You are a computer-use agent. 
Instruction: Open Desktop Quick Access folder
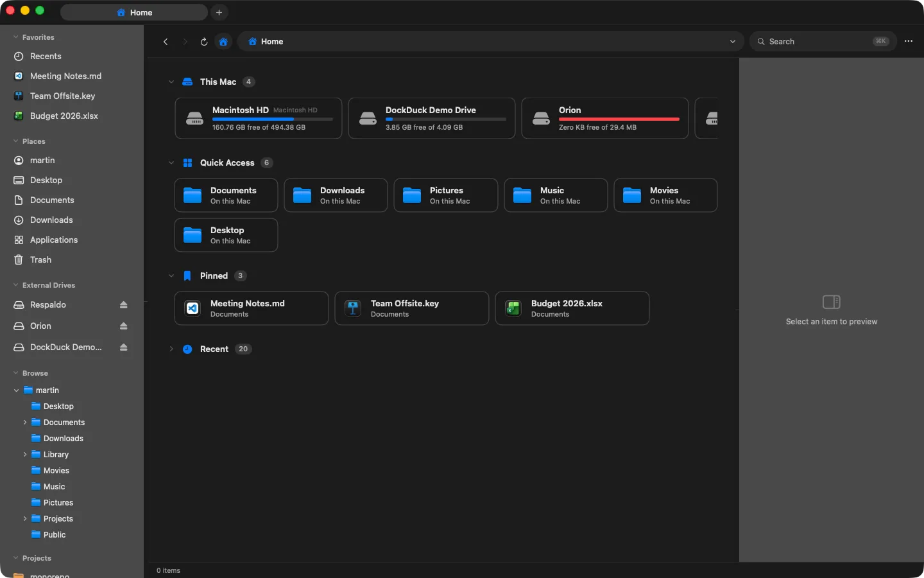tap(226, 235)
